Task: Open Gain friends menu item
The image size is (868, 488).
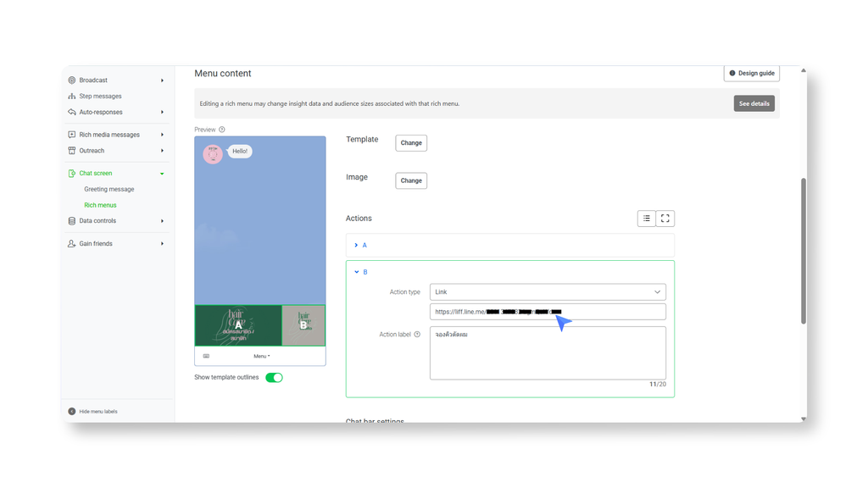Action: pyautogui.click(x=96, y=243)
